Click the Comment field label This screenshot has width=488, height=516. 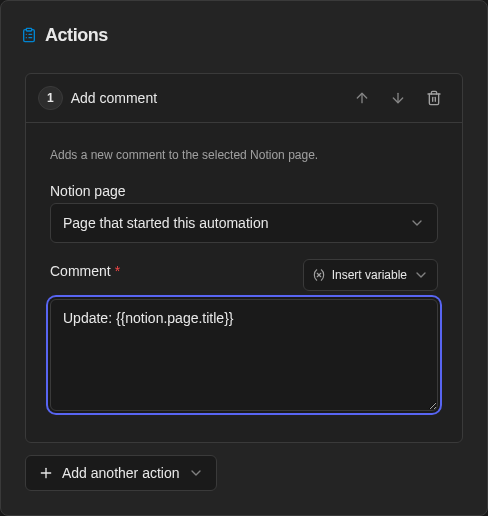pos(80,271)
